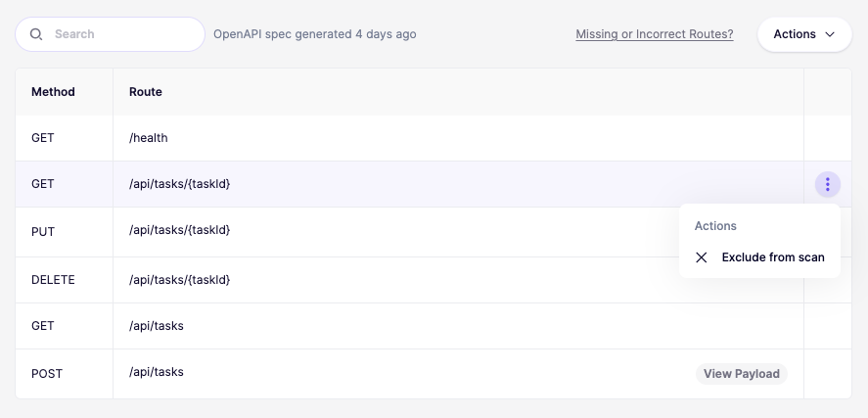
Task: Click the Actions heading in the popup menu
Action: (x=715, y=226)
